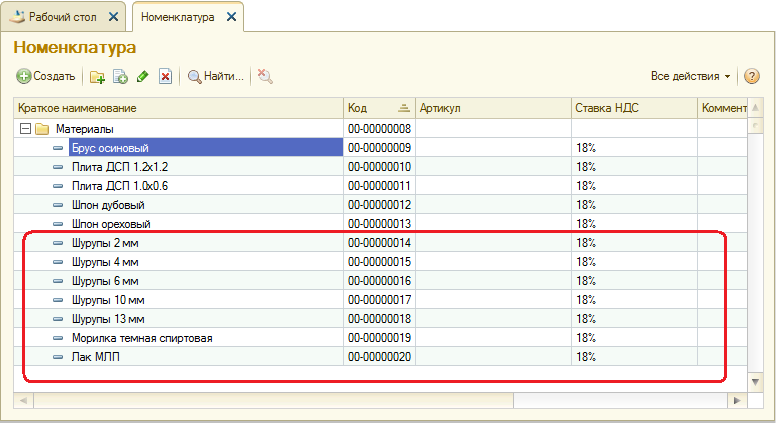Click the red X delete mark icon
Screen dimensions: 776x423
tap(165, 76)
